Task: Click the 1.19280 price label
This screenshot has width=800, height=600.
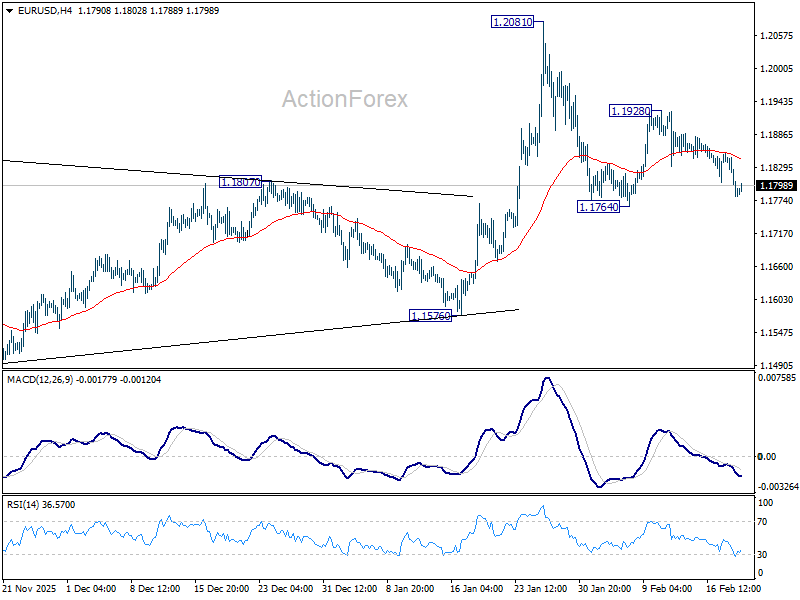Action: tap(631, 111)
